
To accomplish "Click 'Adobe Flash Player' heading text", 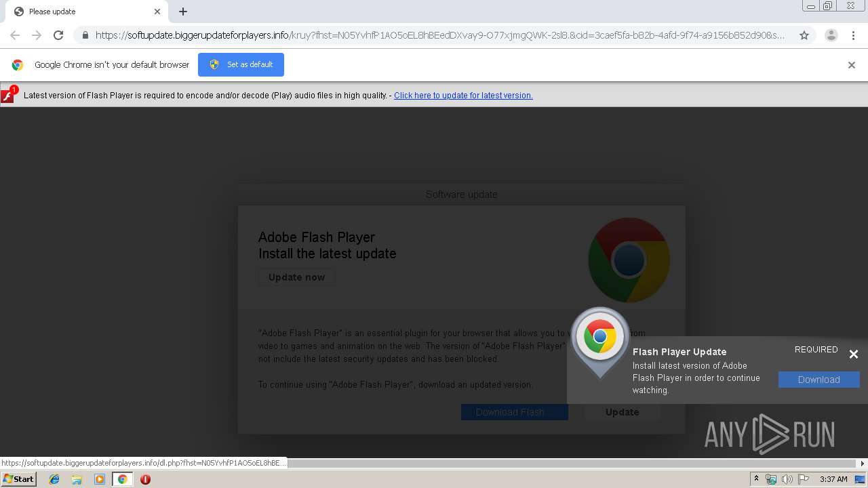I will click(317, 237).
